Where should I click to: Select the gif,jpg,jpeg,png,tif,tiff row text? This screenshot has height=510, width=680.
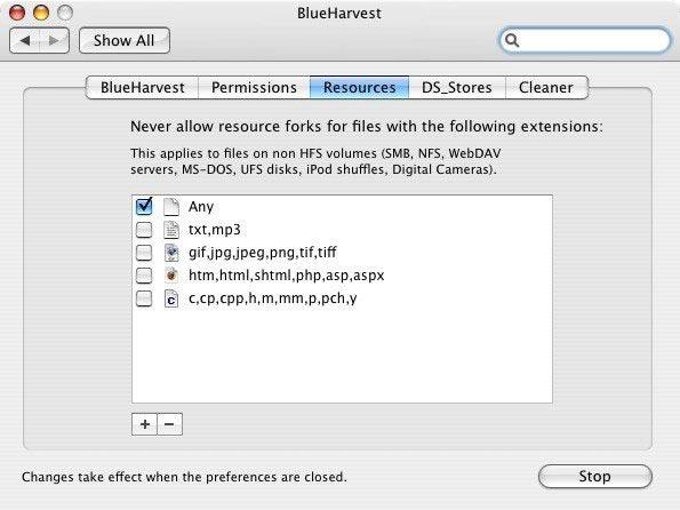click(262, 252)
